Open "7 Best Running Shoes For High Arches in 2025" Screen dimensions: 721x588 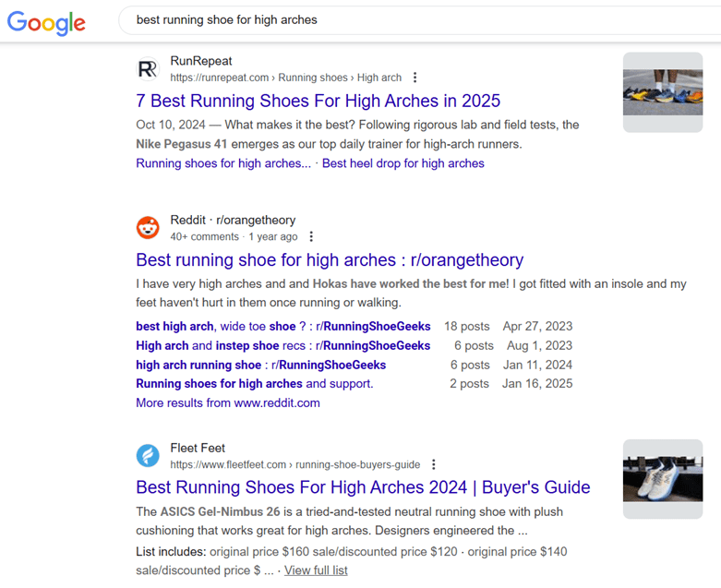pyautogui.click(x=318, y=101)
